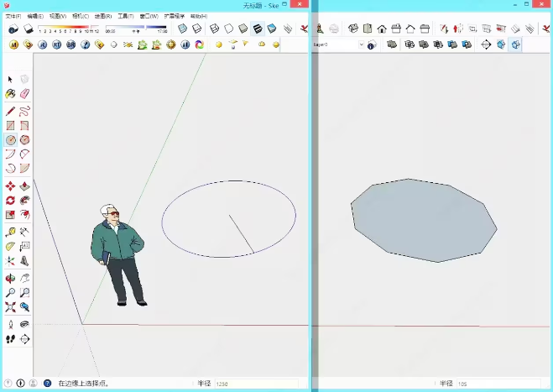Select the arrow Select tool
Screen dimensions: 553x392
10,80
